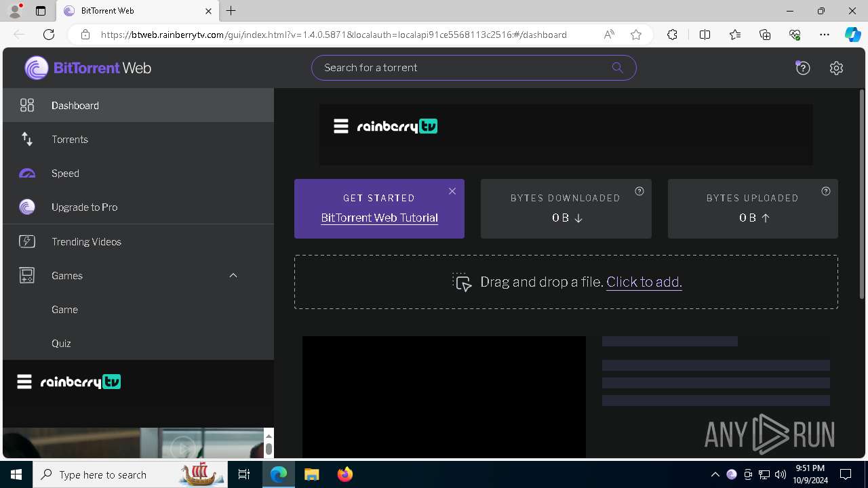The width and height of the screenshot is (868, 488).
Task: Click the rainberry tv banner logo
Action: [397, 126]
